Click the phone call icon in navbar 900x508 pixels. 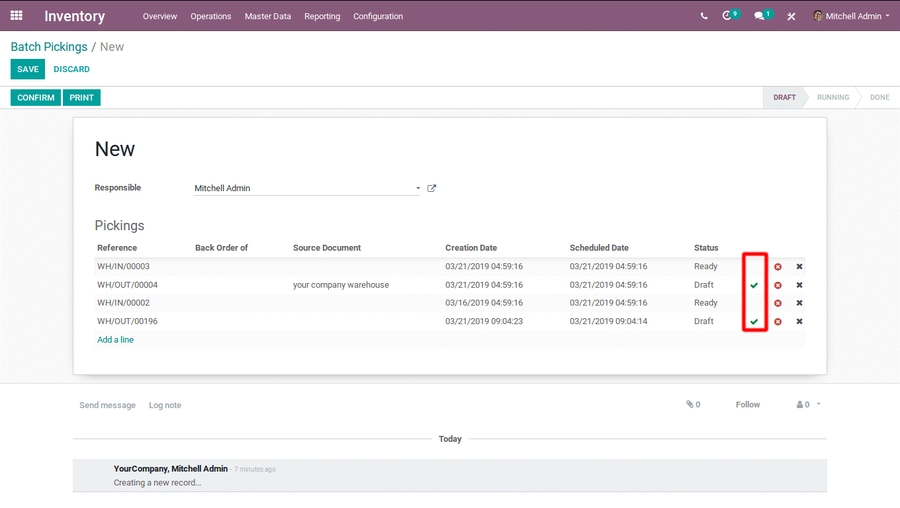click(x=704, y=16)
